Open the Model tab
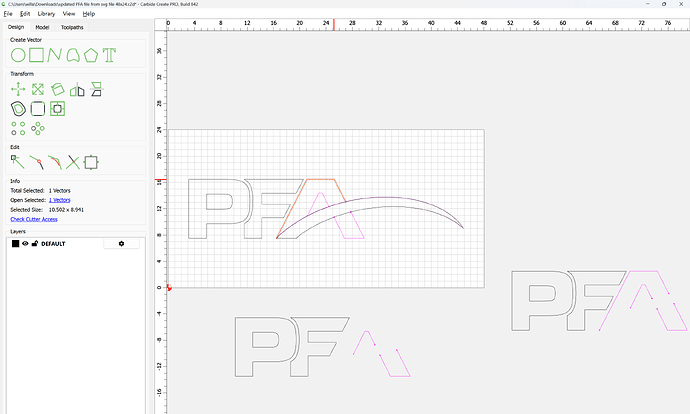690x414 pixels. point(42,27)
